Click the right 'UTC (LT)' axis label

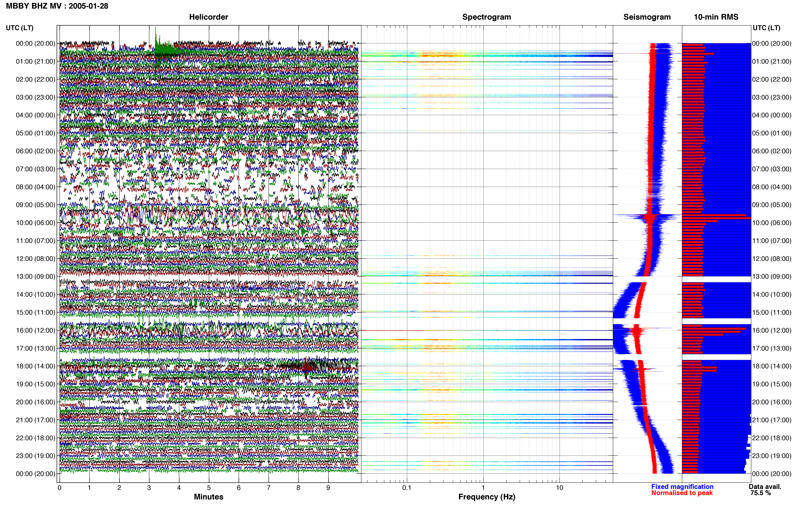click(x=766, y=28)
